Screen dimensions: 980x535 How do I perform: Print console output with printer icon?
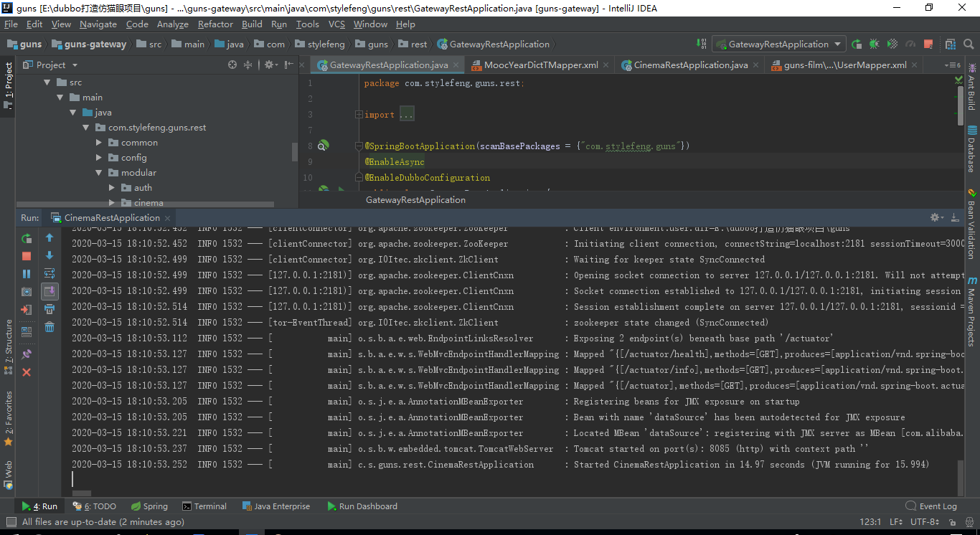click(x=50, y=309)
